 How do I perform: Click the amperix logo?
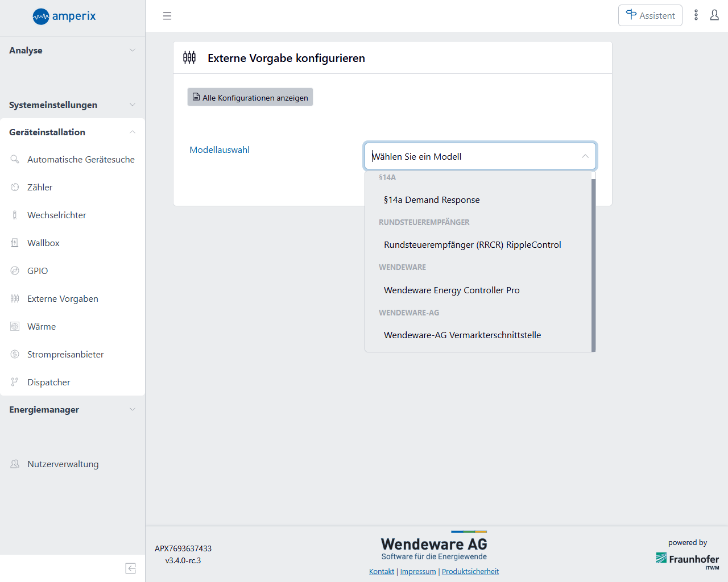click(x=64, y=16)
